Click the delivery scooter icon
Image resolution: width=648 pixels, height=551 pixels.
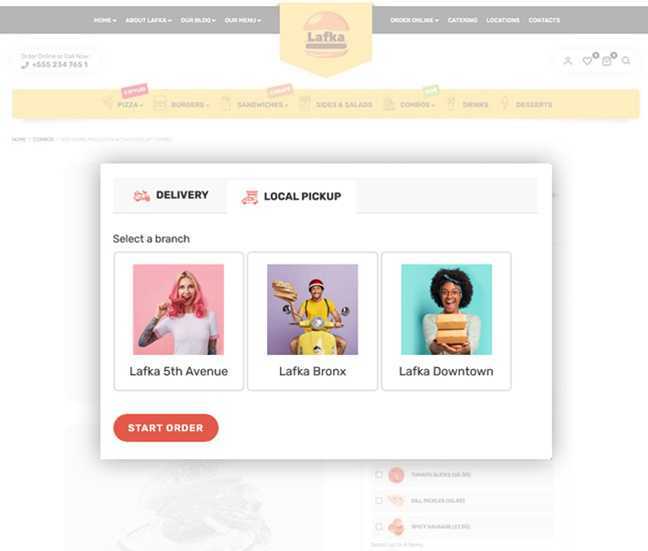141,196
